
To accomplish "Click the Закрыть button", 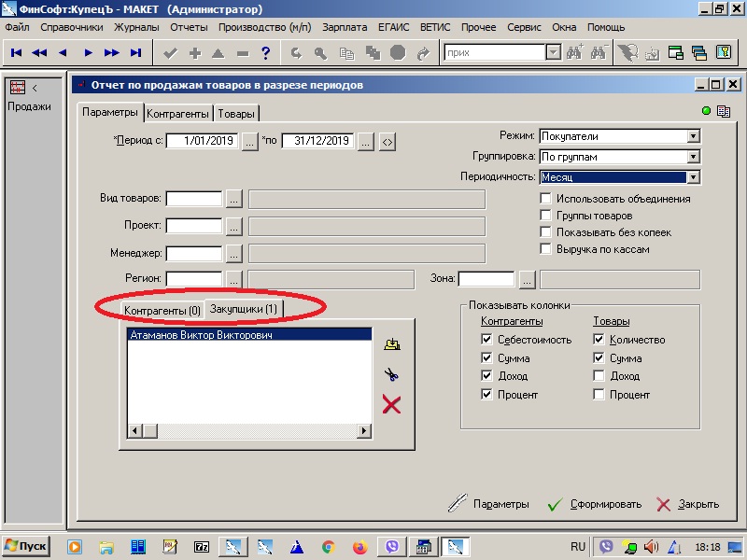I will pos(688,504).
